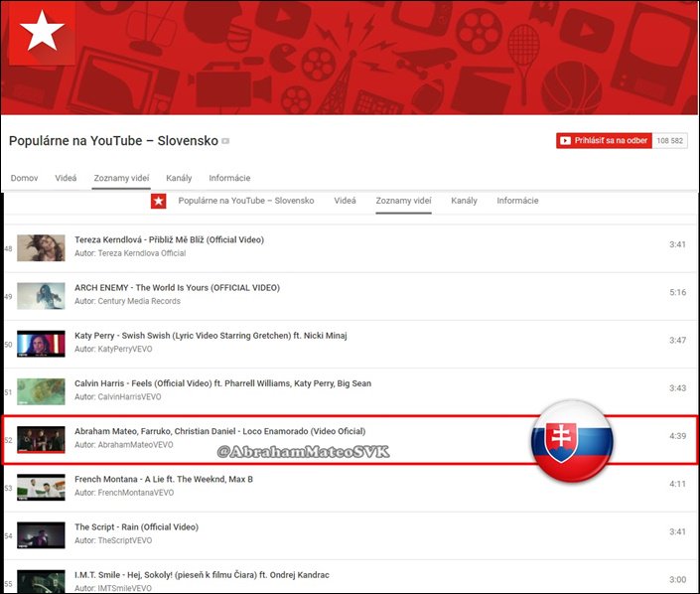Click the small red star icon in sticky bar
Screen dimensions: 700x594
click(159, 201)
